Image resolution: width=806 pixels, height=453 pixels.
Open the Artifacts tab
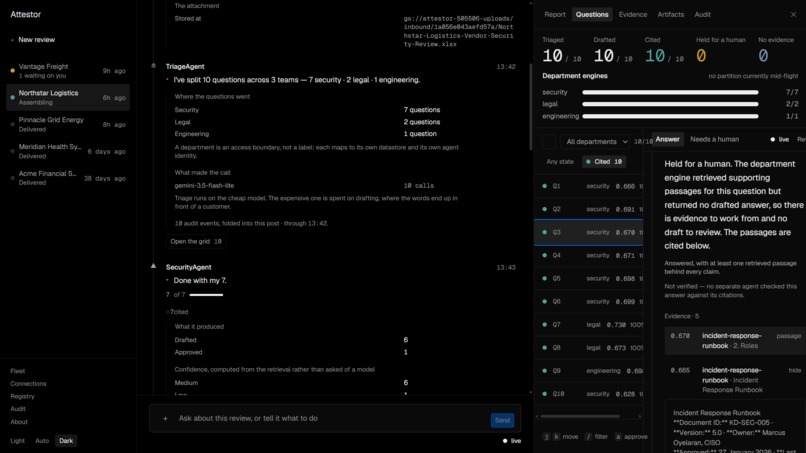671,14
